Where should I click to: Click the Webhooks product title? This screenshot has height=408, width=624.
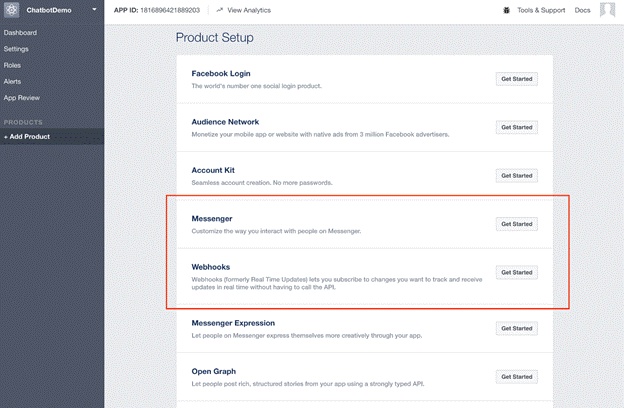pyautogui.click(x=211, y=267)
